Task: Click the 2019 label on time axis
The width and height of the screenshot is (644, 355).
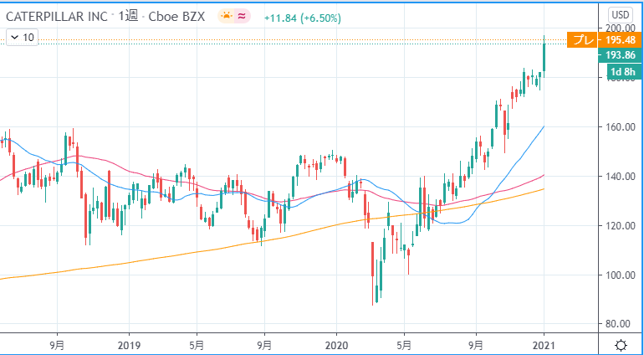Action: pos(130,344)
